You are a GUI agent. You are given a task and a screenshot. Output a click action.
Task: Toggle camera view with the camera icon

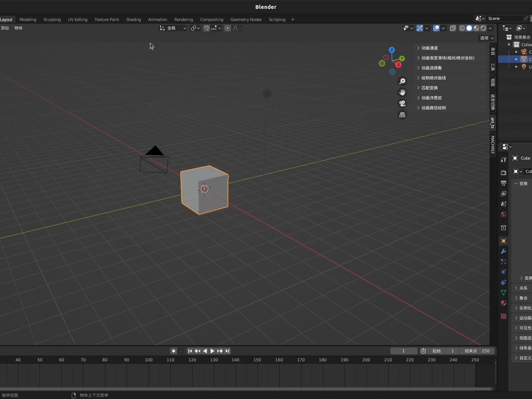tap(402, 103)
